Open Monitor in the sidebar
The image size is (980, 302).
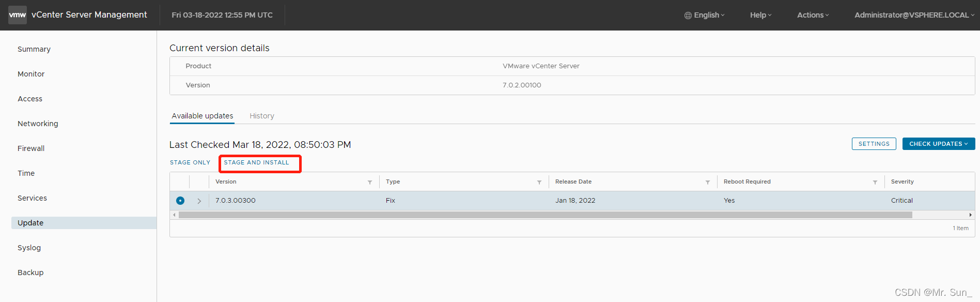(x=31, y=74)
